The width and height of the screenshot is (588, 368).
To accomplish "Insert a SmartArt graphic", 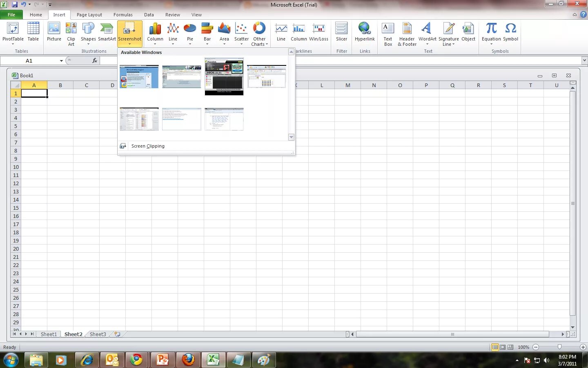I will click(x=107, y=33).
